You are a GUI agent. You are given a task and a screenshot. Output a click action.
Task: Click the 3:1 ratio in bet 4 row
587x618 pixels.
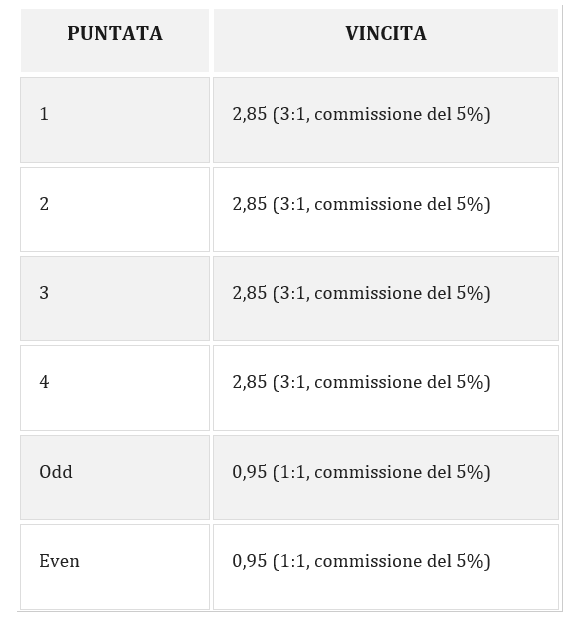(x=293, y=382)
